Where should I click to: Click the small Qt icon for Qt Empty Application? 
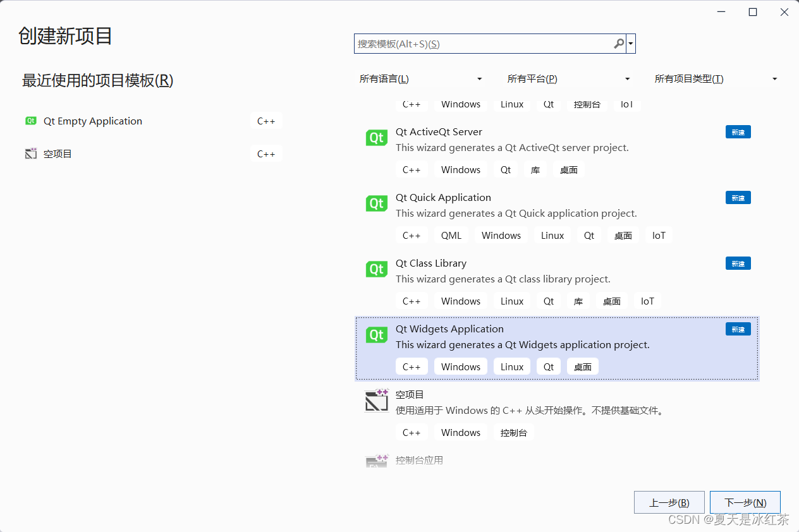(30, 121)
